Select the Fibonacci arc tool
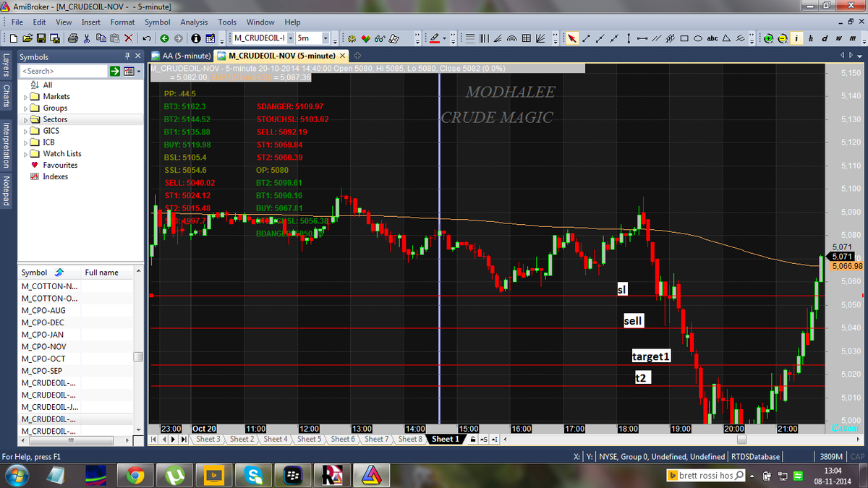Image resolution: width=868 pixels, height=488 pixels. click(512, 38)
